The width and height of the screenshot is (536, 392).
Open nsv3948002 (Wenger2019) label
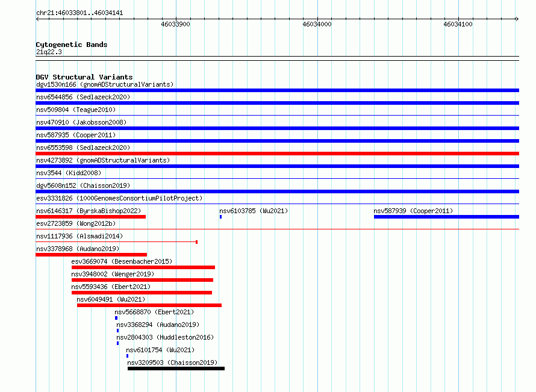pos(113,274)
